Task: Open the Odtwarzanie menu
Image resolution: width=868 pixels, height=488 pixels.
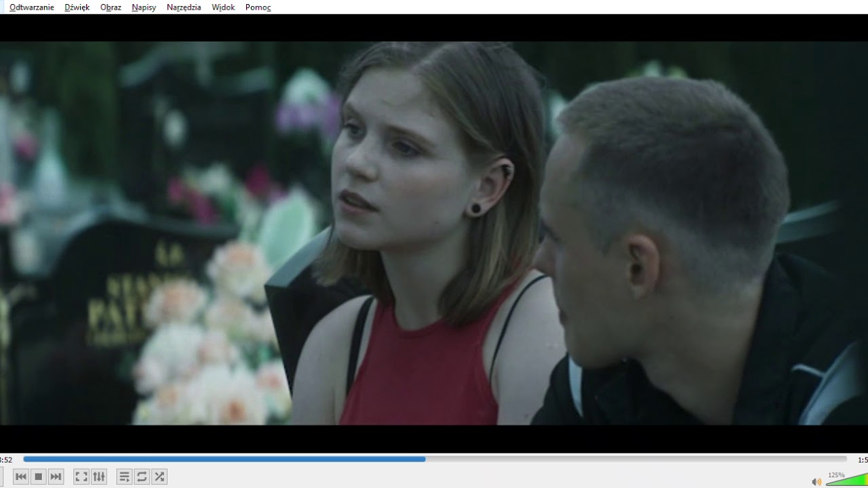Action: (32, 7)
